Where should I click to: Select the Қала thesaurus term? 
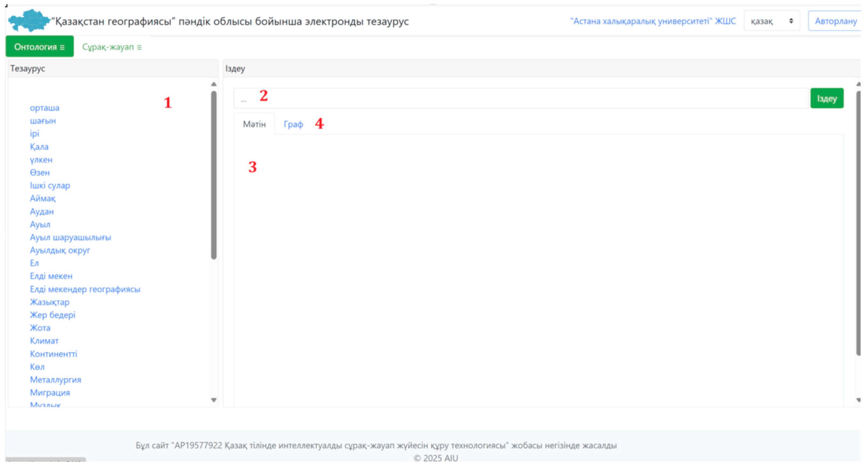pos(39,147)
